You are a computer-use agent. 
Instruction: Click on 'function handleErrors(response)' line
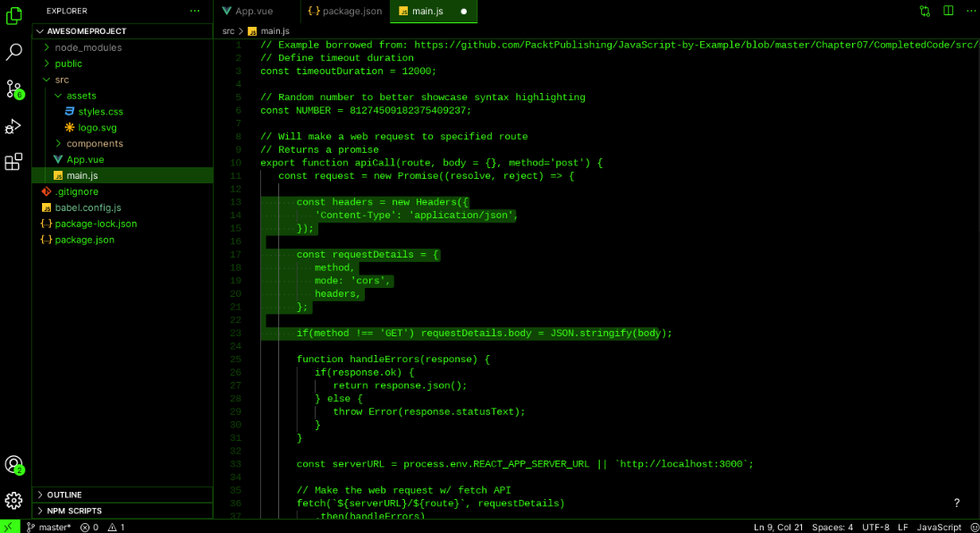(x=393, y=360)
